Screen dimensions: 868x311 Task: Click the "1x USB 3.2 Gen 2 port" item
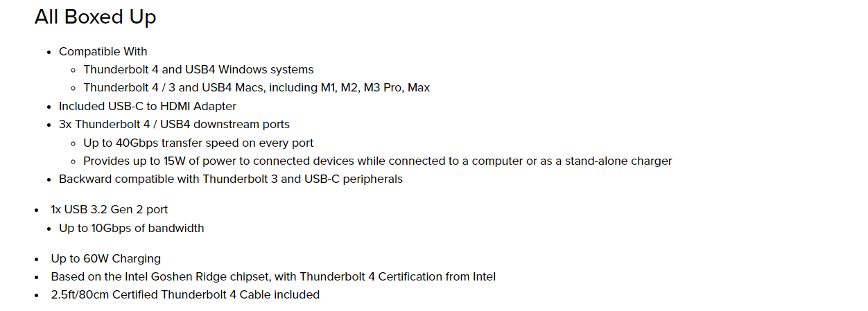click(109, 209)
